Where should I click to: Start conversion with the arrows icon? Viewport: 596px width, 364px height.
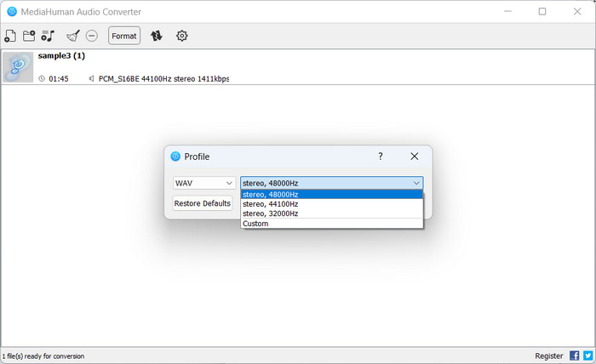[x=156, y=36]
